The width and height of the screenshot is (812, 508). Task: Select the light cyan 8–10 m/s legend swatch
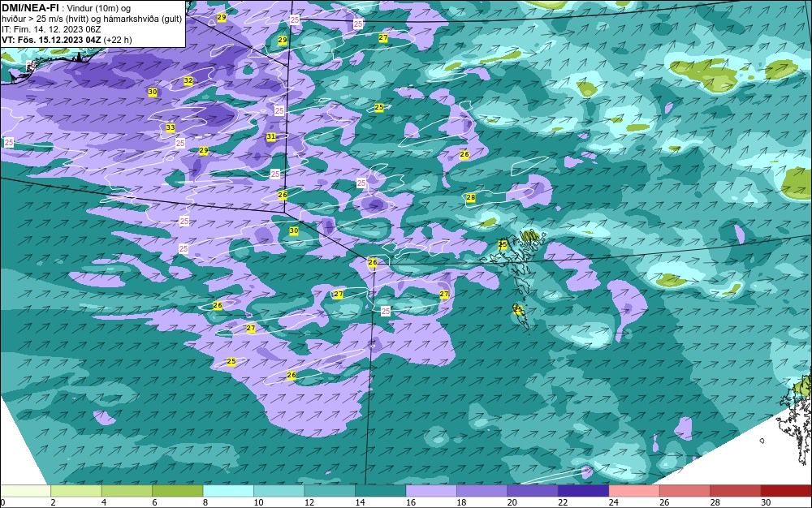click(x=228, y=491)
